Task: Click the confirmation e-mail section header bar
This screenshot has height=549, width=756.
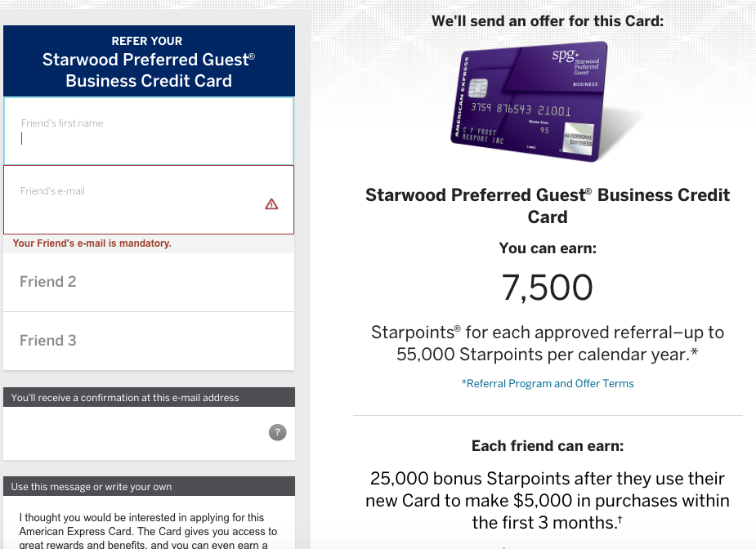Action: click(x=149, y=397)
